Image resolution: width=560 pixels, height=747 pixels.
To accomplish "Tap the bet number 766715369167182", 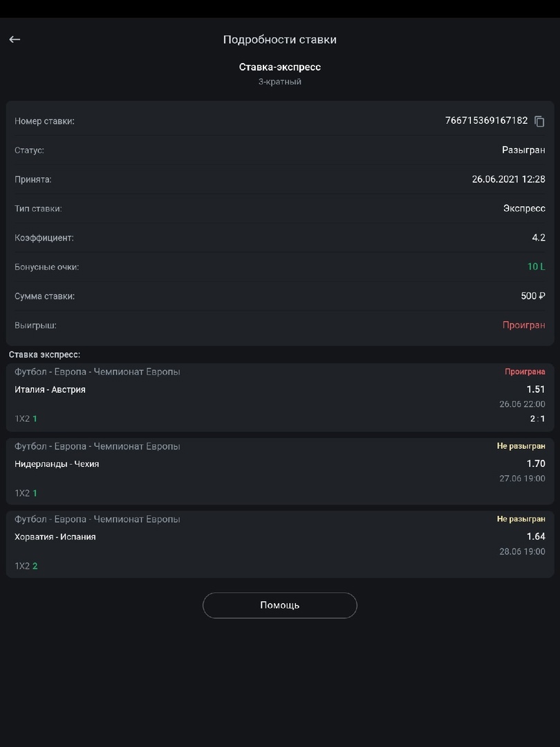I will pyautogui.click(x=486, y=120).
